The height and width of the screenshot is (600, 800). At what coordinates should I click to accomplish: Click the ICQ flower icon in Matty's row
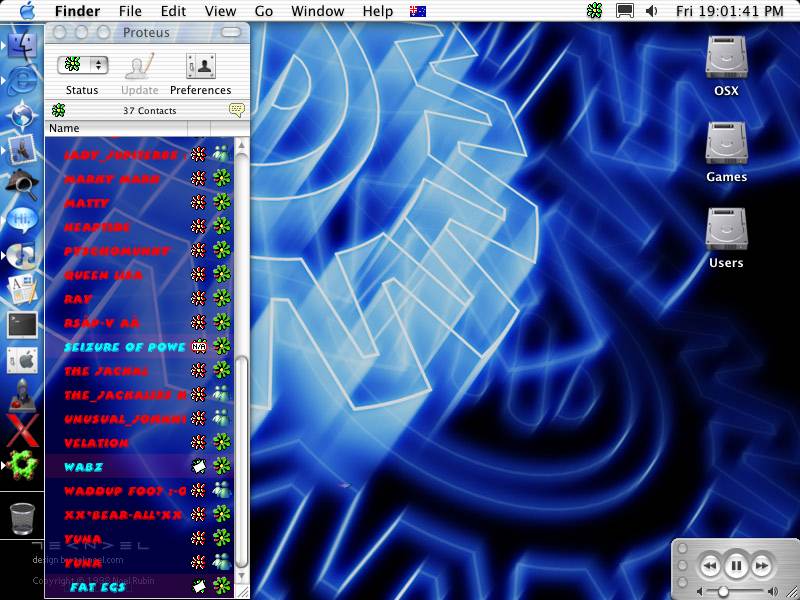point(221,203)
